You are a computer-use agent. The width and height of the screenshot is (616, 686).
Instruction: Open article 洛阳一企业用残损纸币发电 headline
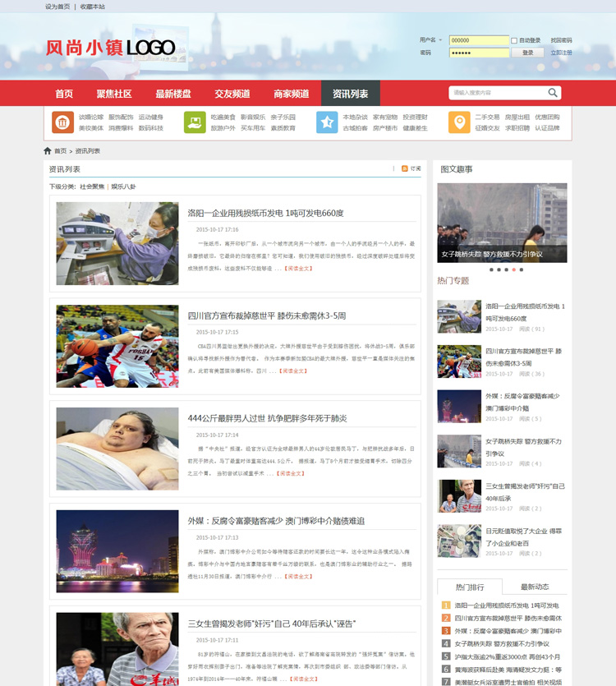265,213
